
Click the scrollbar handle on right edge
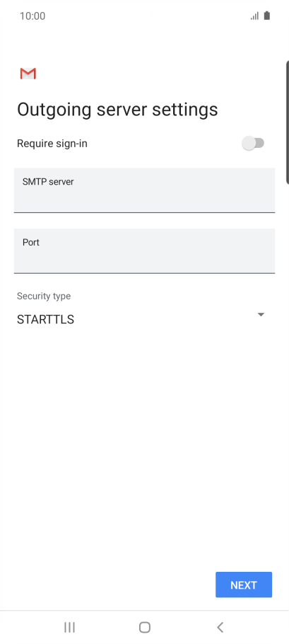coord(288,122)
